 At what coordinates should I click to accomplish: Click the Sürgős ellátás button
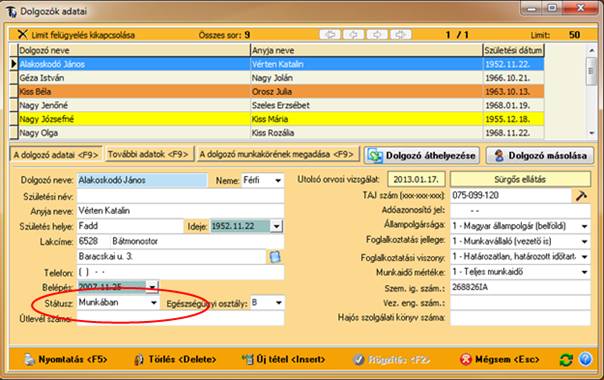click(520, 179)
